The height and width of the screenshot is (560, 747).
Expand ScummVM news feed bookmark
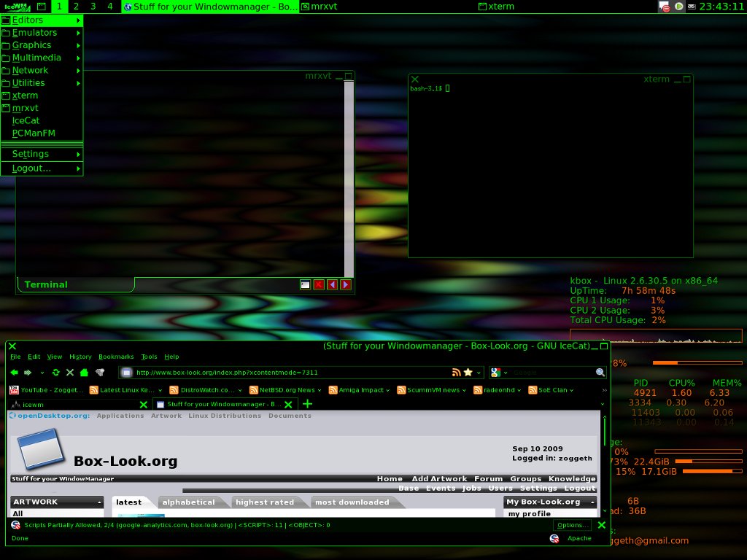click(464, 391)
